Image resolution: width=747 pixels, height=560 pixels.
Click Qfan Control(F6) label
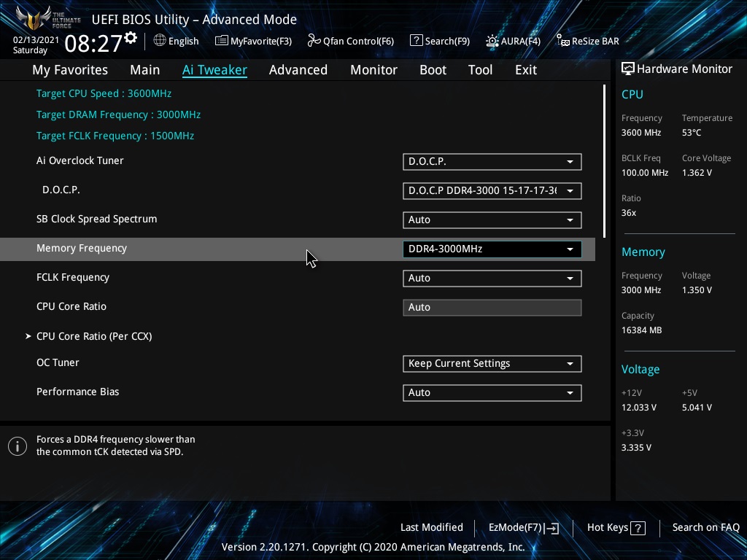(x=358, y=42)
